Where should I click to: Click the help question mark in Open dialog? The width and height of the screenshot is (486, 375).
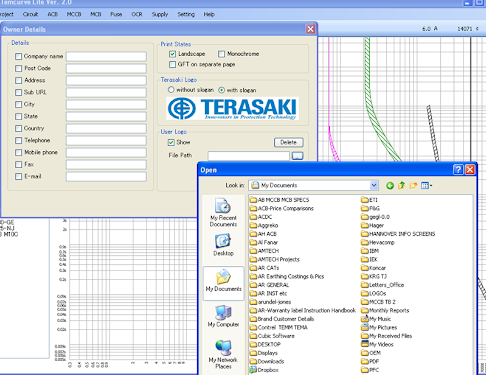[458, 170]
